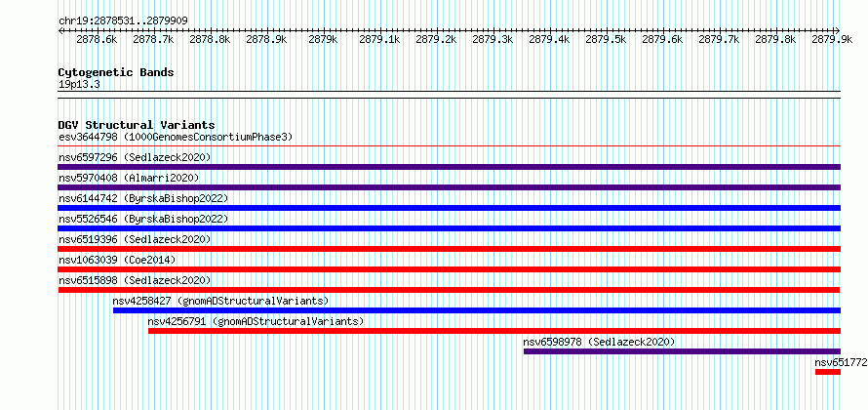The image size is (868, 410).
Task: Open variant nsv6515898 label
Action: [x=135, y=280]
